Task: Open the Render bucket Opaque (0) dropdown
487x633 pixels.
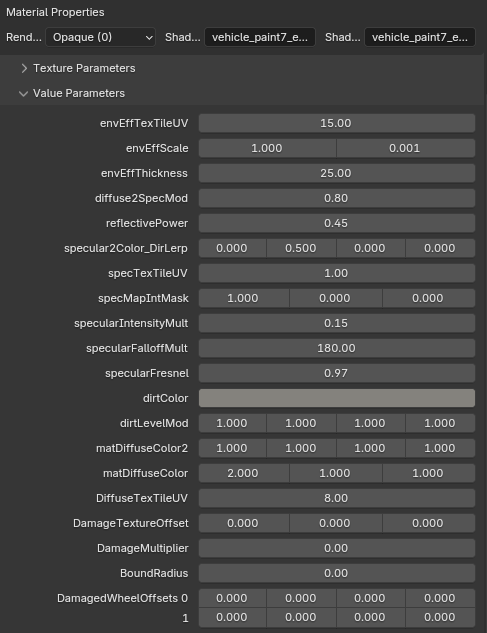Action: [x=101, y=37]
